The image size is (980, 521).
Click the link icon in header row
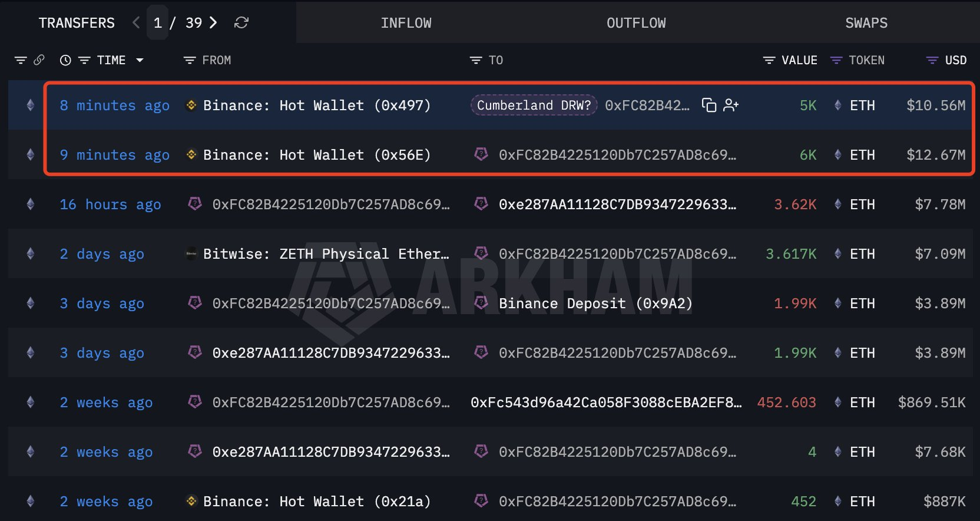[39, 60]
